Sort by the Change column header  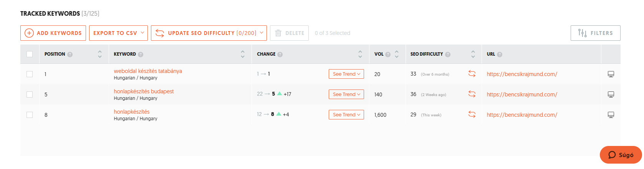point(360,54)
